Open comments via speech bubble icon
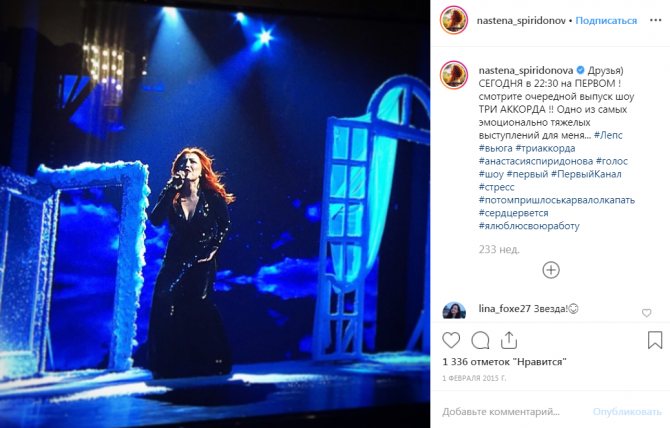The width and height of the screenshot is (670, 428). pos(480,340)
